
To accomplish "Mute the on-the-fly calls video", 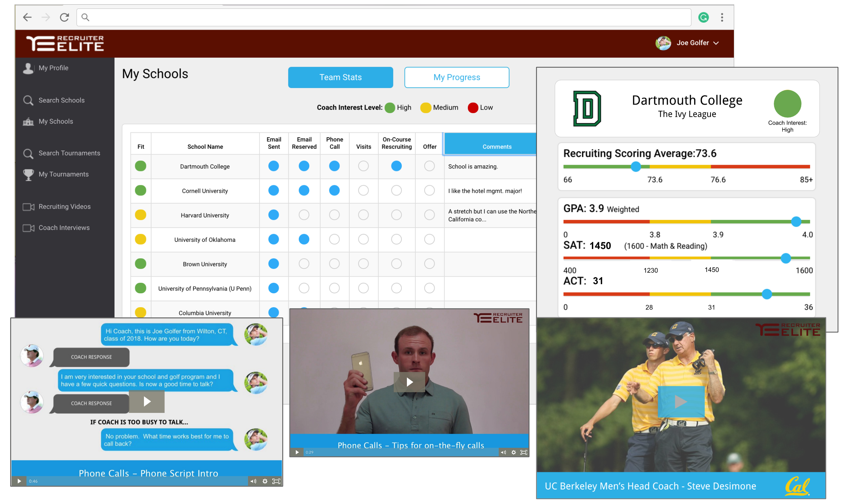I will [503, 453].
